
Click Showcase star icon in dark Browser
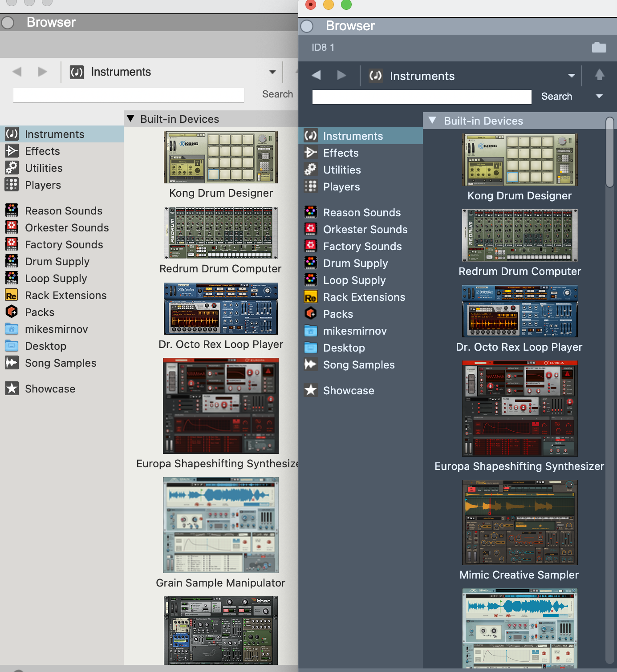[310, 390]
